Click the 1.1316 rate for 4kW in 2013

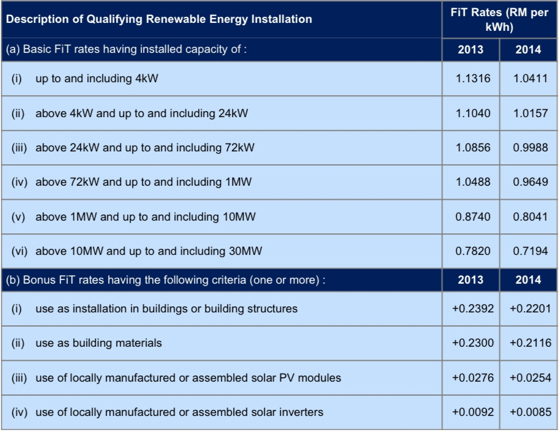[471, 78]
